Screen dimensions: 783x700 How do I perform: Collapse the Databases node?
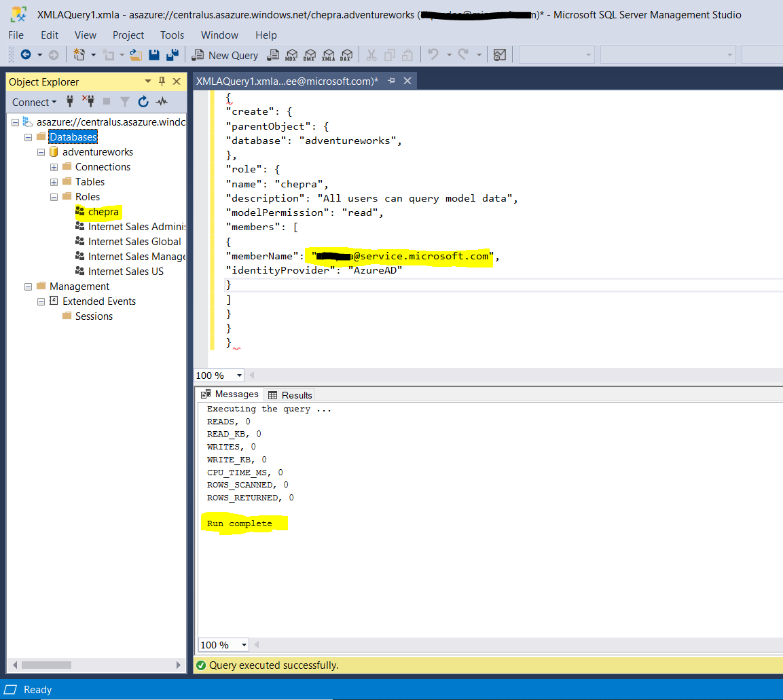28,137
